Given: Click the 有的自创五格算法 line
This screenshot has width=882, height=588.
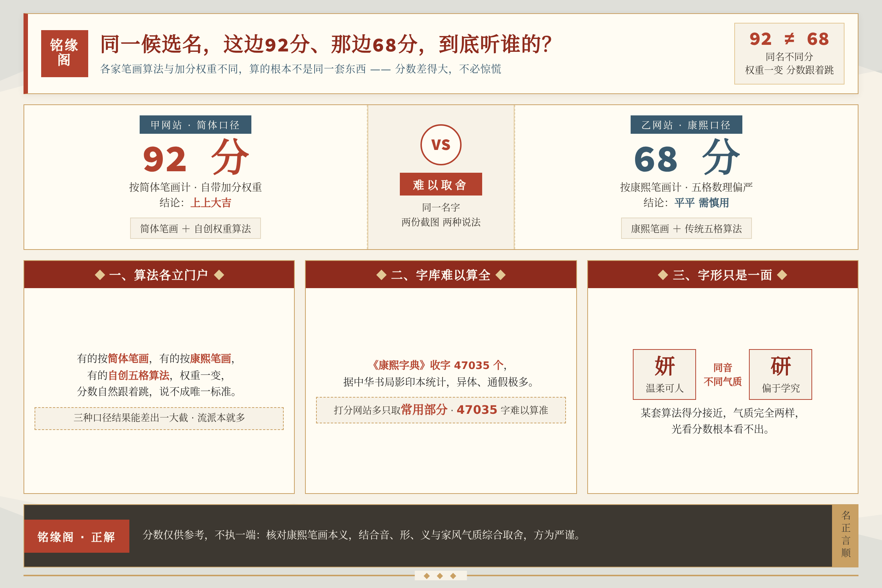Looking at the screenshot, I should [x=155, y=375].
